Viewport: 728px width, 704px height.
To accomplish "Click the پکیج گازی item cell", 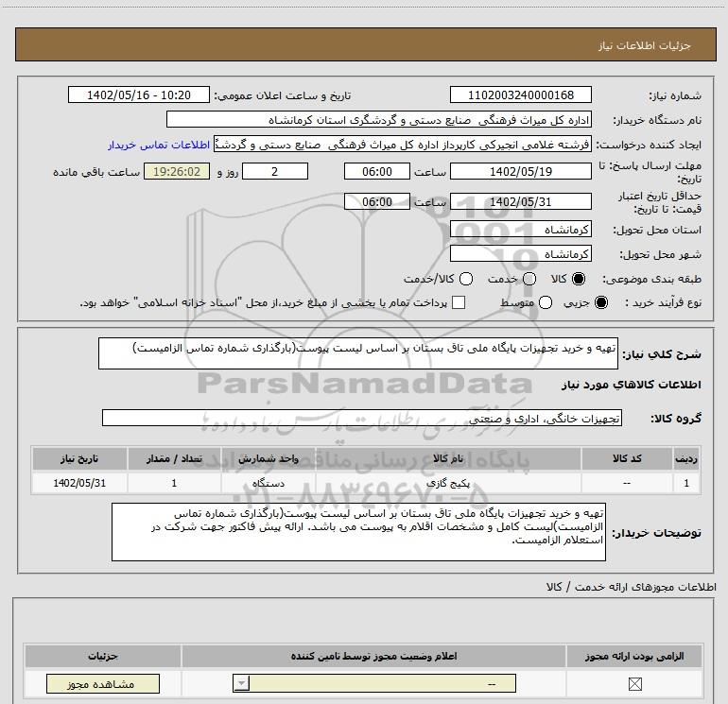I will [x=448, y=483].
